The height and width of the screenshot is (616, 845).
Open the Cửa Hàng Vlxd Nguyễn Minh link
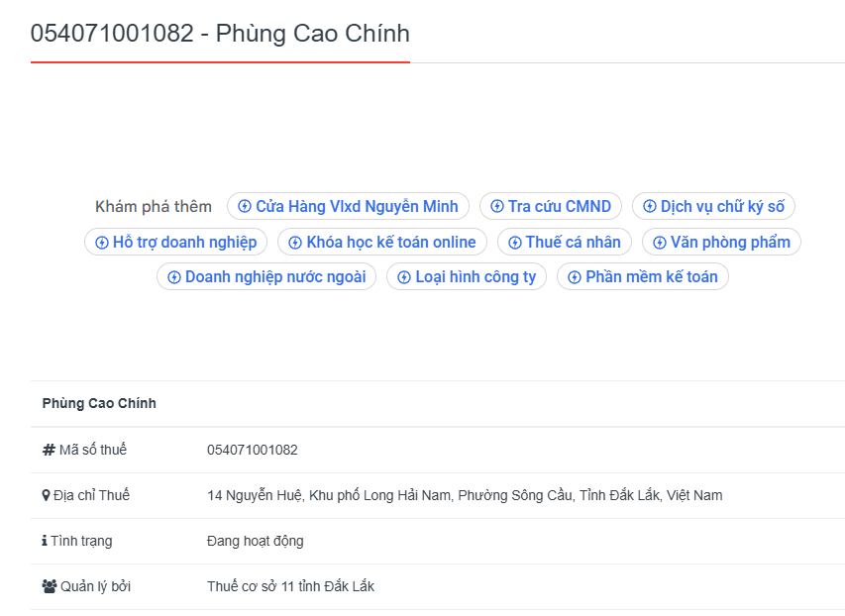click(x=357, y=207)
